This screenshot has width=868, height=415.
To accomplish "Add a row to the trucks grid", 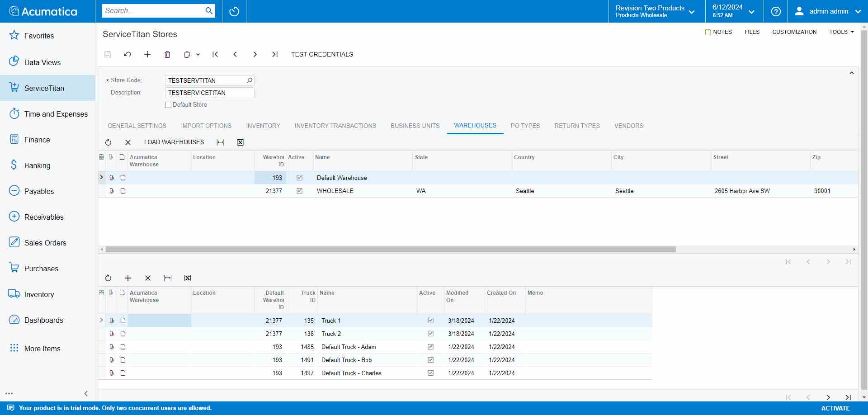I will (128, 278).
